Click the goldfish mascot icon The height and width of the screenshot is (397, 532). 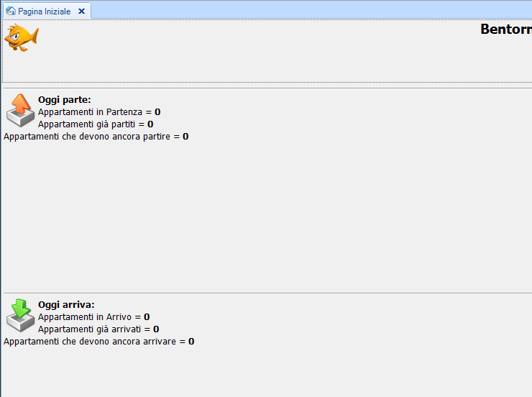[22, 37]
